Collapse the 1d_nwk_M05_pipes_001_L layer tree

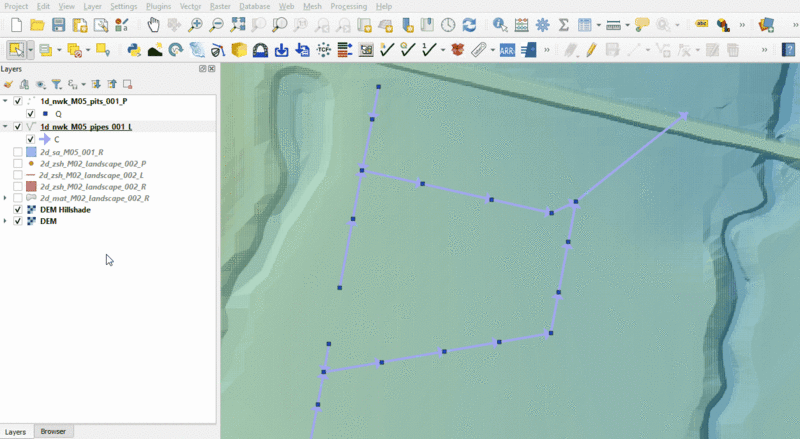pos(7,127)
